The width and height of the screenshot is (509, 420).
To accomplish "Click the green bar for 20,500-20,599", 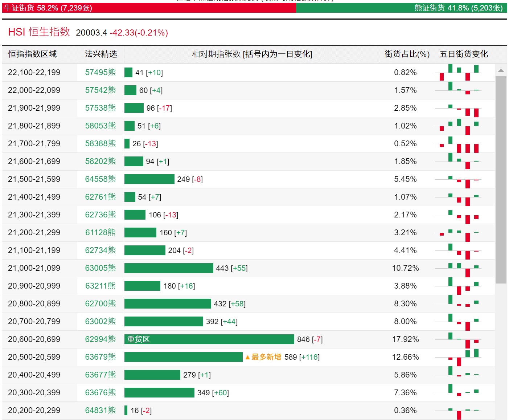I will pos(184,357).
